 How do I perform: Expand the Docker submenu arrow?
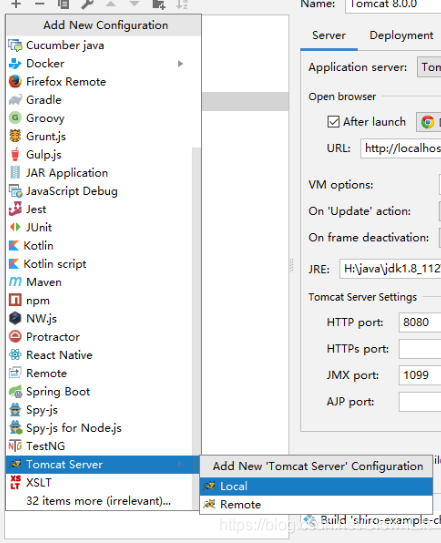pyautogui.click(x=180, y=64)
